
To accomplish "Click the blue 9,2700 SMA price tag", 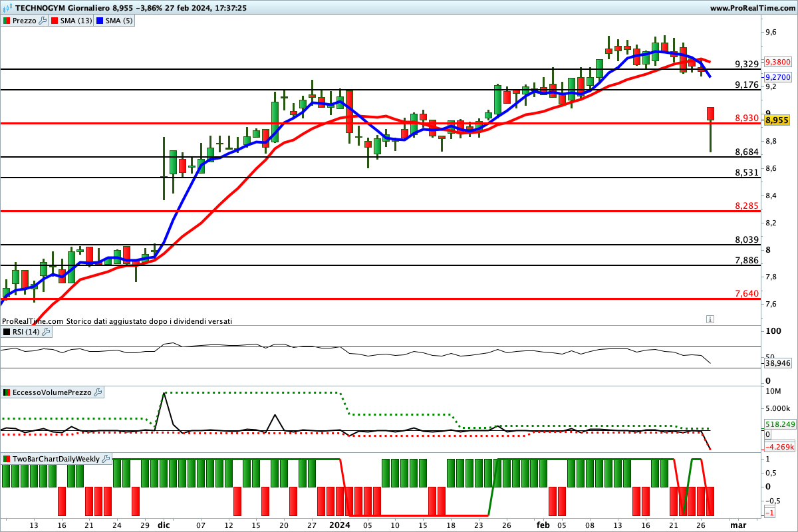I will point(777,77).
